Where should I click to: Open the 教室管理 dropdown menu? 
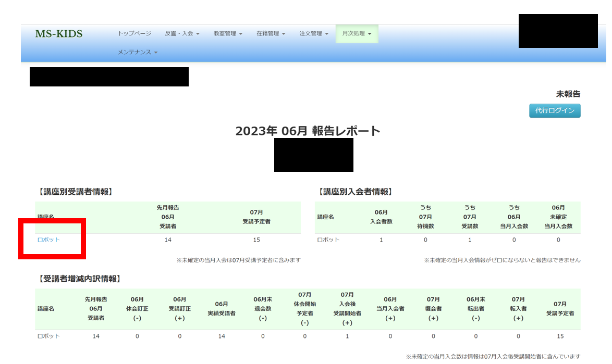pos(228,33)
